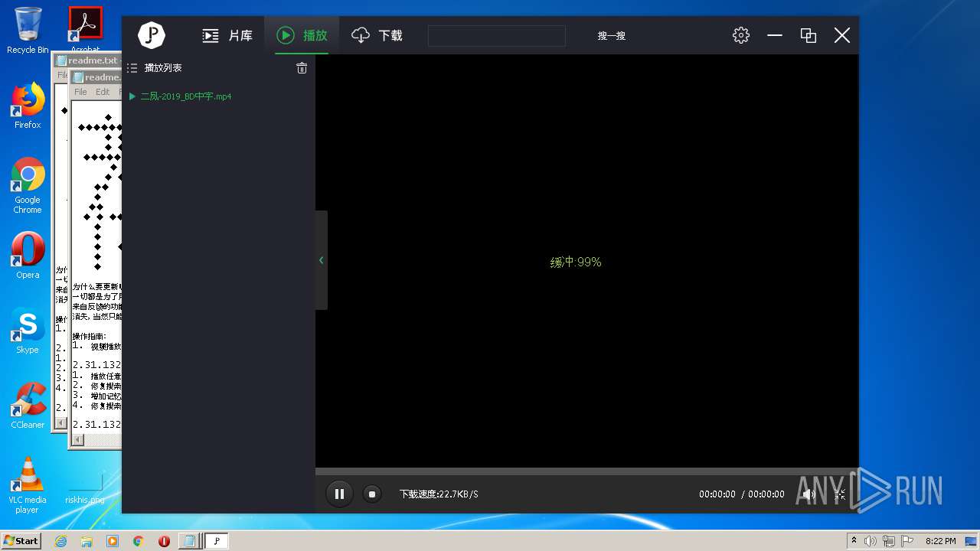
Task: Launch Opera from the desktop
Action: 28,256
